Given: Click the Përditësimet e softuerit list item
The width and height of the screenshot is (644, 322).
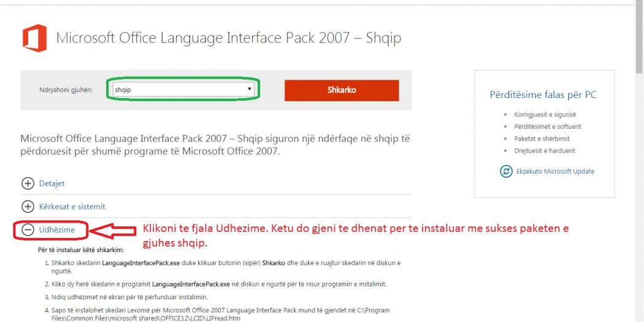Looking at the screenshot, I should click(548, 126).
